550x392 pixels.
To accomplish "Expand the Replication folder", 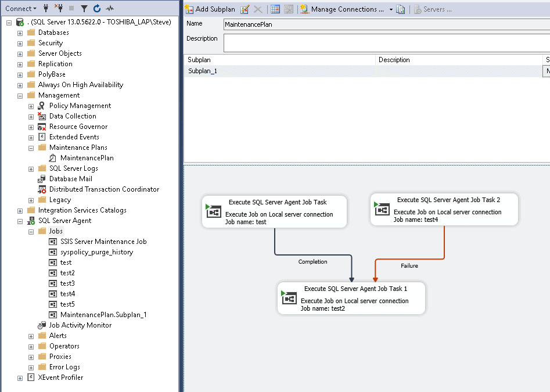I will (20, 65).
